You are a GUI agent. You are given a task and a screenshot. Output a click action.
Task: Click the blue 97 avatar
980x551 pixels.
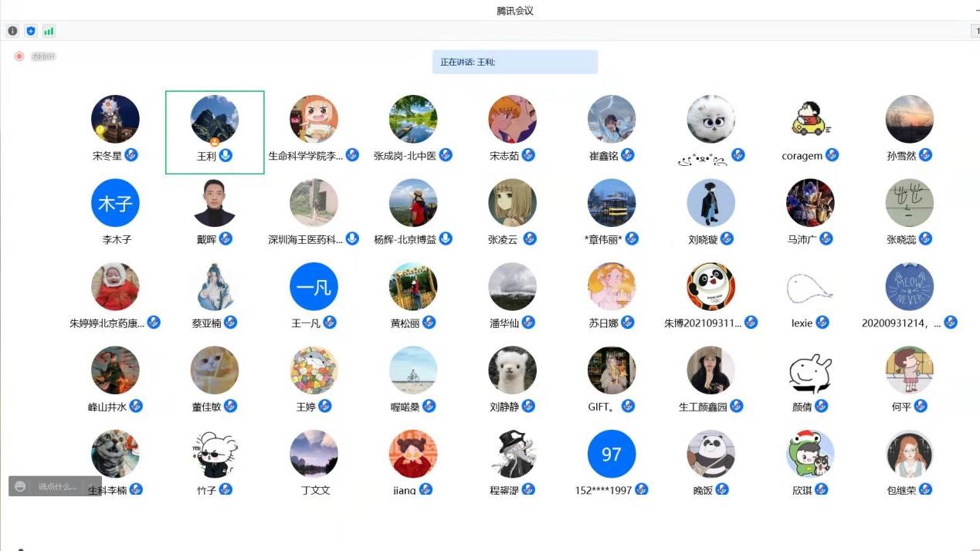tap(612, 454)
